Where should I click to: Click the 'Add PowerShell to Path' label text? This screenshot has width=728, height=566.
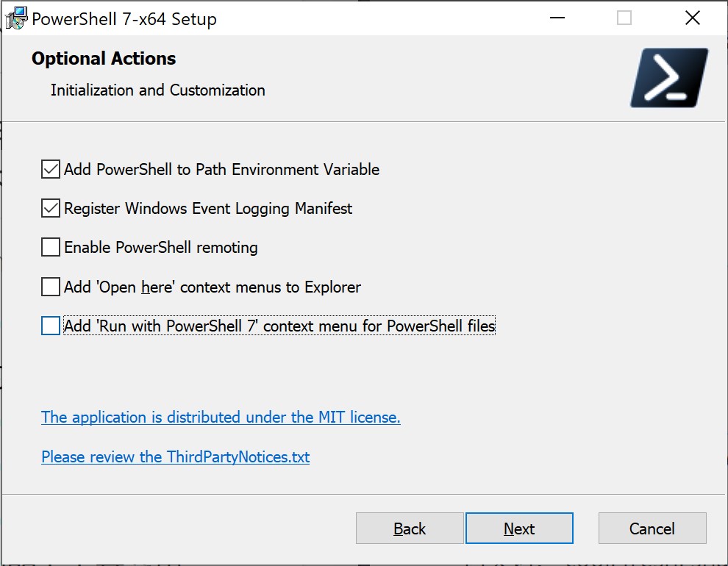coord(221,170)
